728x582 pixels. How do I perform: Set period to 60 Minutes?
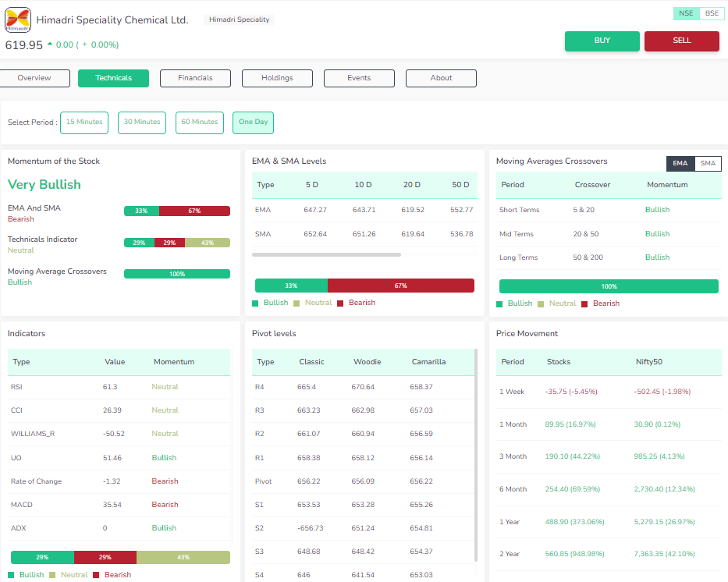[x=200, y=122]
